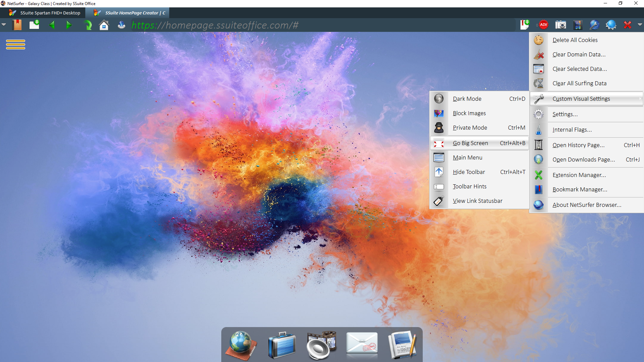Screen dimensions: 644x362
Task: Toggle Block Images option
Action: 469,113
